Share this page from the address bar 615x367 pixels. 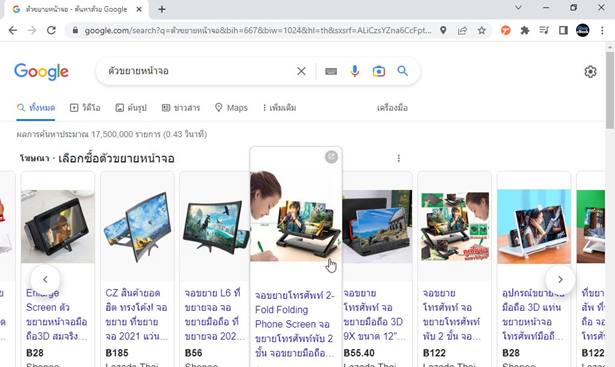(x=462, y=30)
